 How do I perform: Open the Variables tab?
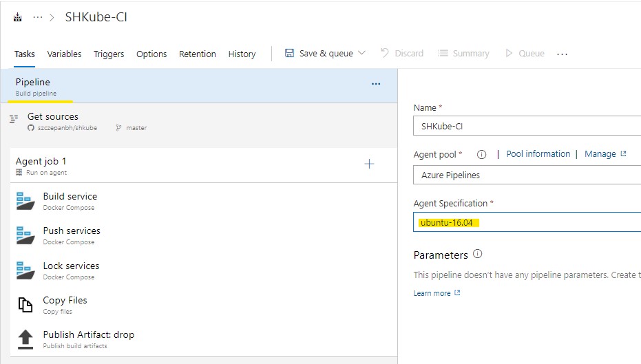coord(64,54)
